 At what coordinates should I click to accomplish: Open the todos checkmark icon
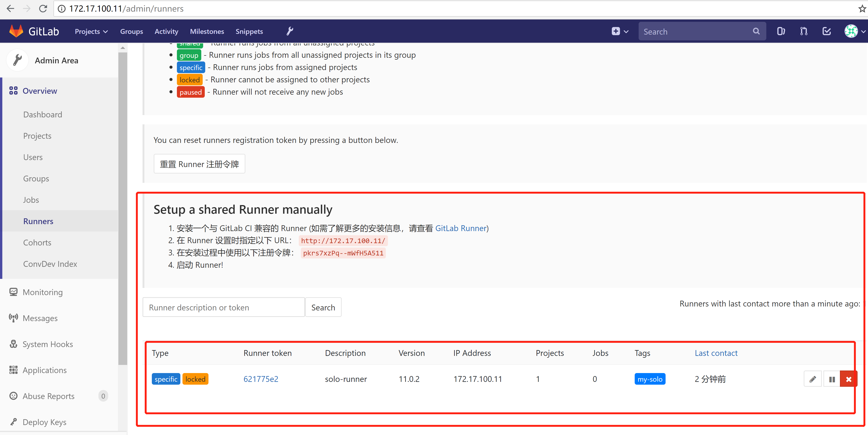(826, 31)
